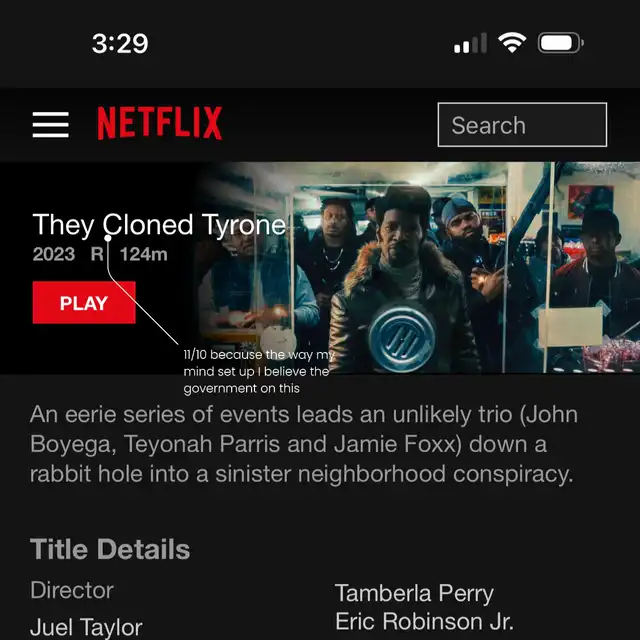Tap the 2023 release year

(x=54, y=254)
